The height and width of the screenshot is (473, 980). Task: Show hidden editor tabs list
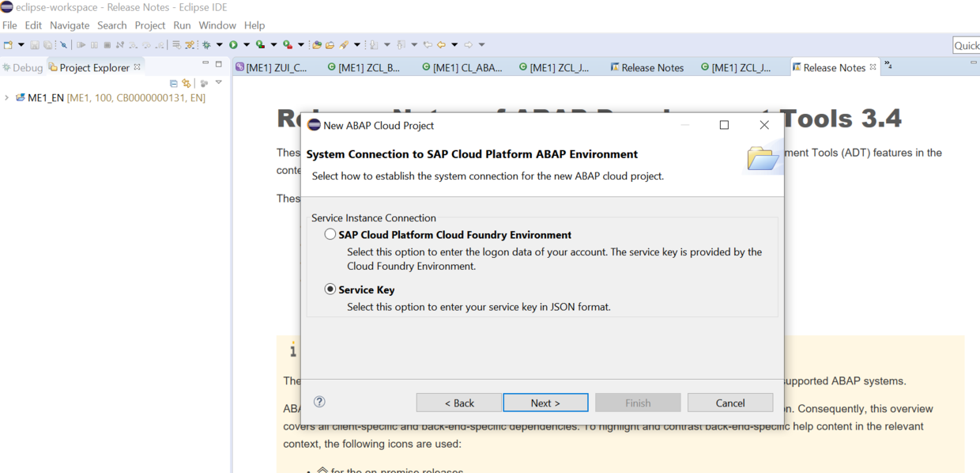888,66
